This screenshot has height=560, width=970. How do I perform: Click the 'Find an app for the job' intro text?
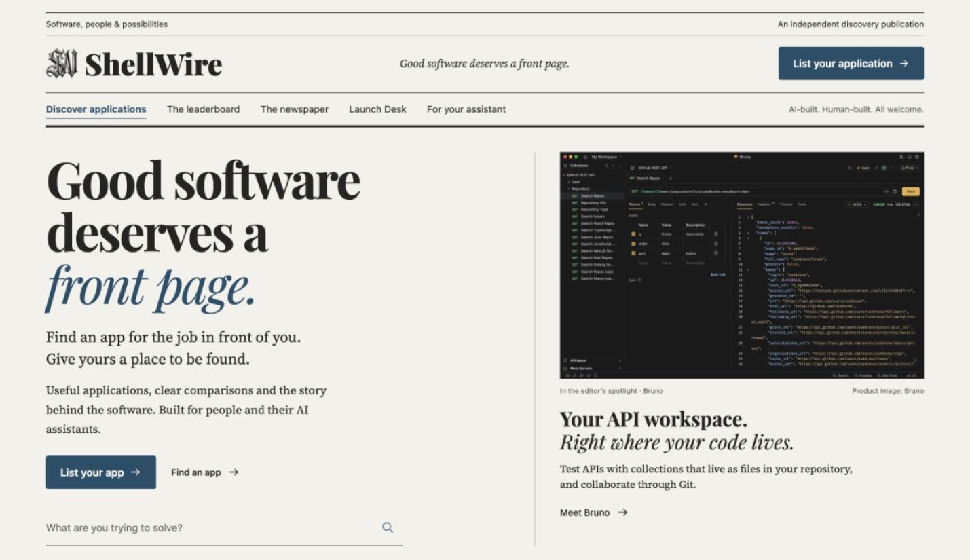[x=174, y=348]
